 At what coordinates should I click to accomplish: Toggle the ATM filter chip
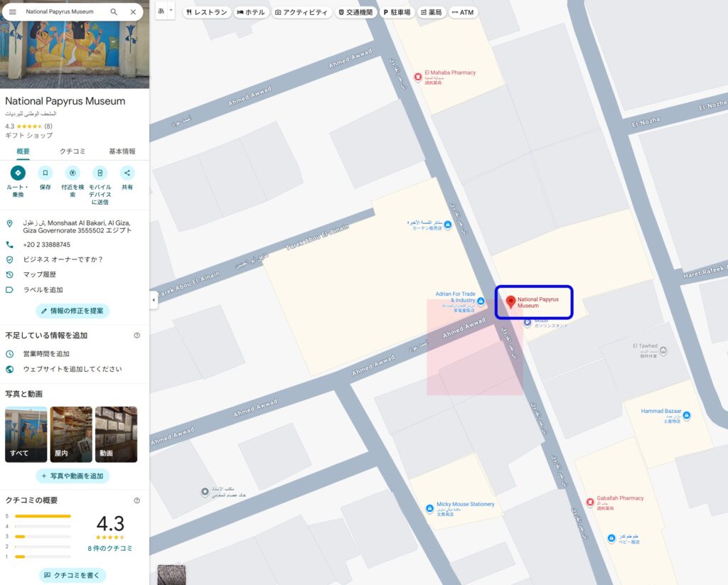[x=463, y=12]
